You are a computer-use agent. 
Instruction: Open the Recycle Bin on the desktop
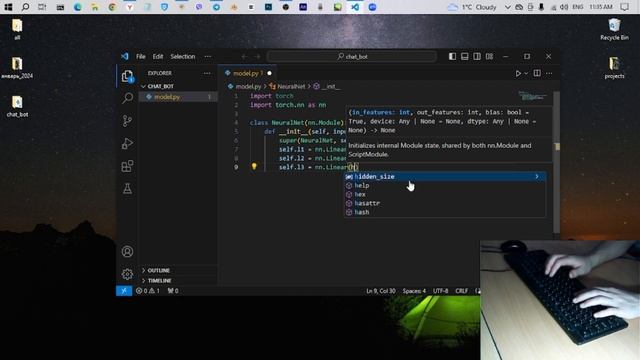click(614, 29)
